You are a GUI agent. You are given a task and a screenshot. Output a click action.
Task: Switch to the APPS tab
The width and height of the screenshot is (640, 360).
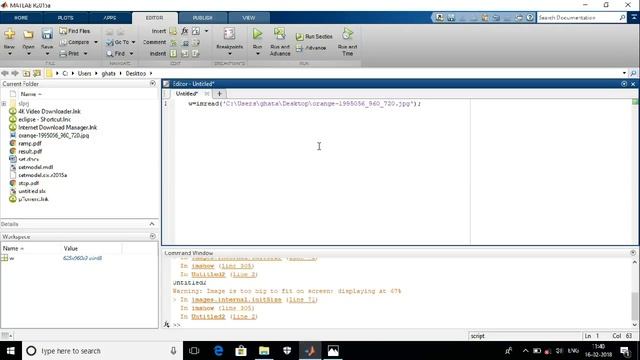coord(109,18)
